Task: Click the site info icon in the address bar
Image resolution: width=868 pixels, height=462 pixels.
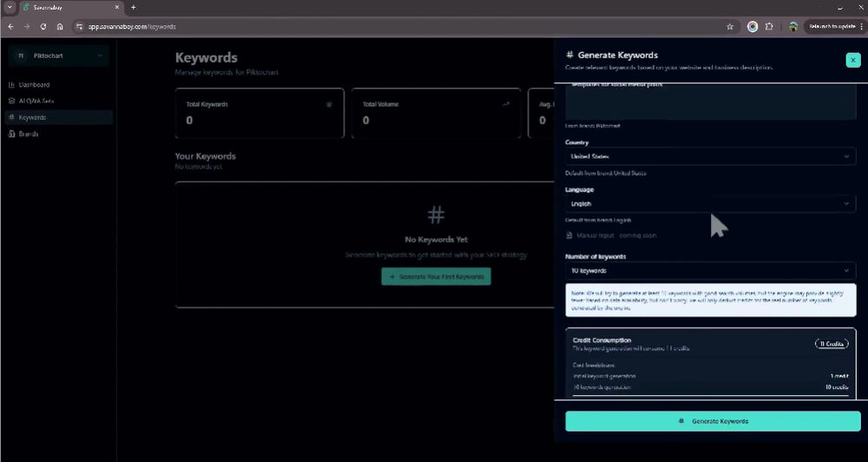Action: [x=80, y=27]
